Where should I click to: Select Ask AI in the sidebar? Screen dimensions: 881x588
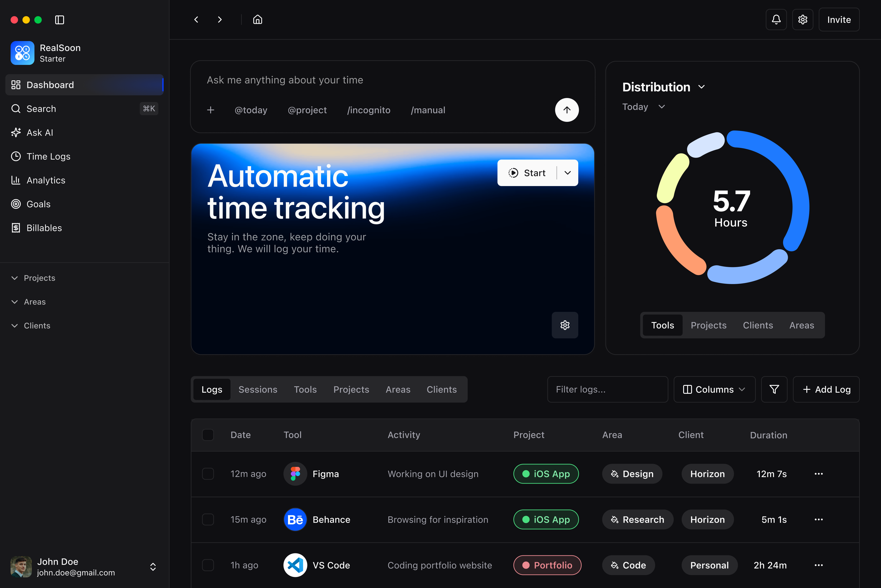pyautogui.click(x=39, y=132)
